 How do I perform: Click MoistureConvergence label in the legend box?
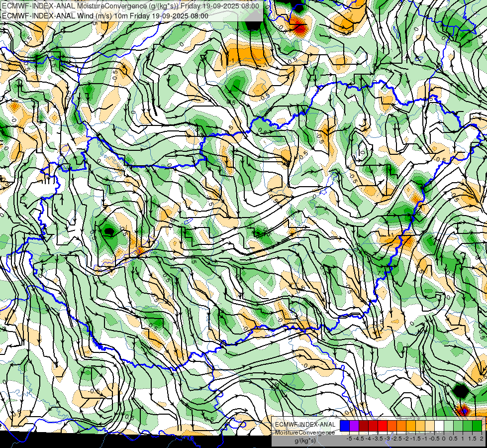(x=305, y=433)
